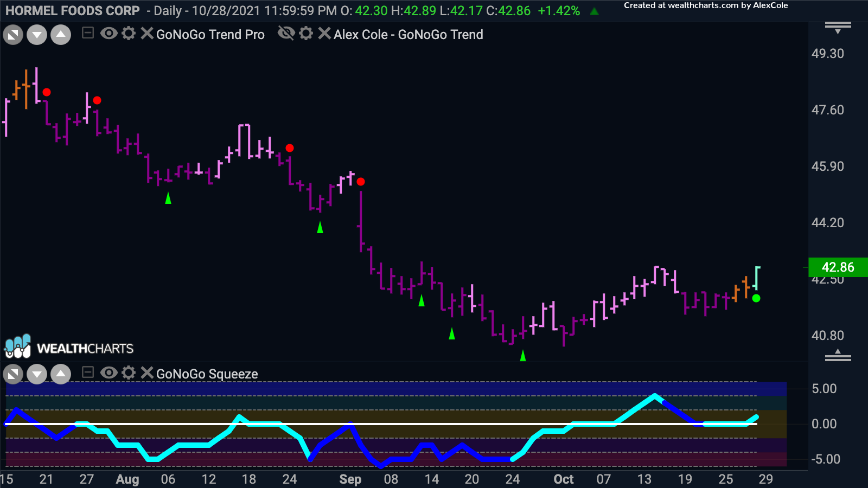Open settings gear for GoNoGo Squeeze
This screenshot has width=868, height=488.
pos(129,373)
